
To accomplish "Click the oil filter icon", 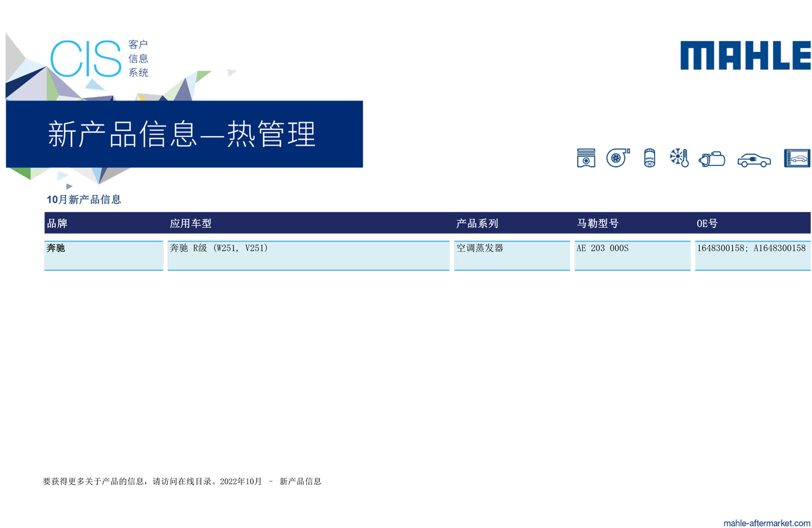I will (x=650, y=158).
